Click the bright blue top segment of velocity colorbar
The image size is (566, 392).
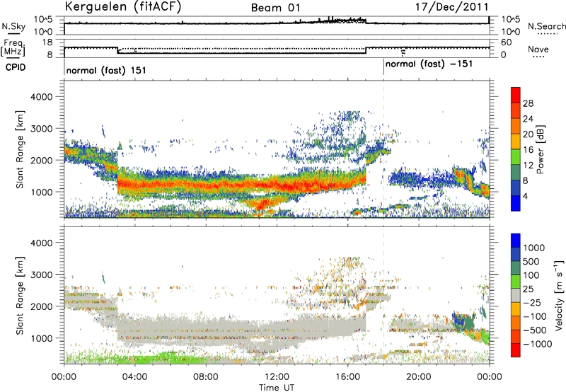tap(516, 241)
